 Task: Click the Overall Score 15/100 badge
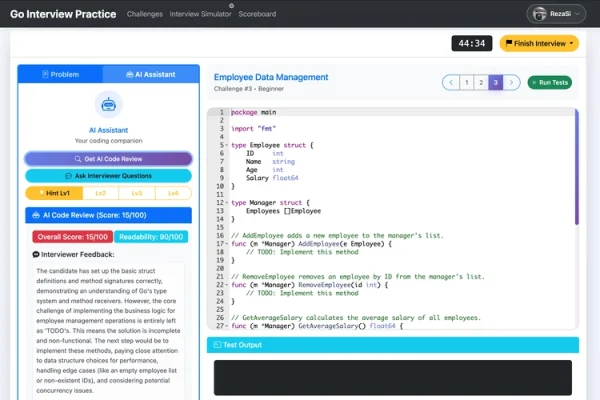tap(73, 237)
